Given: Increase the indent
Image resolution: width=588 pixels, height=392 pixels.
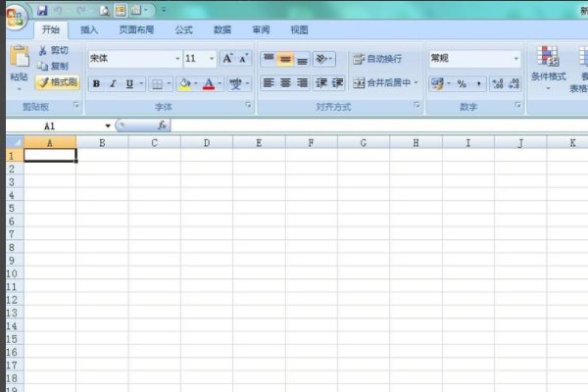Looking at the screenshot, I should coord(337,82).
